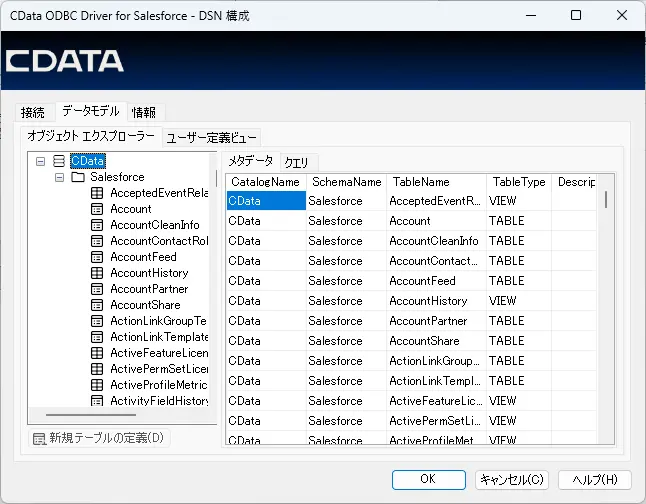Switch to the 接続 tab
This screenshot has height=504, width=646.
[x=33, y=112]
